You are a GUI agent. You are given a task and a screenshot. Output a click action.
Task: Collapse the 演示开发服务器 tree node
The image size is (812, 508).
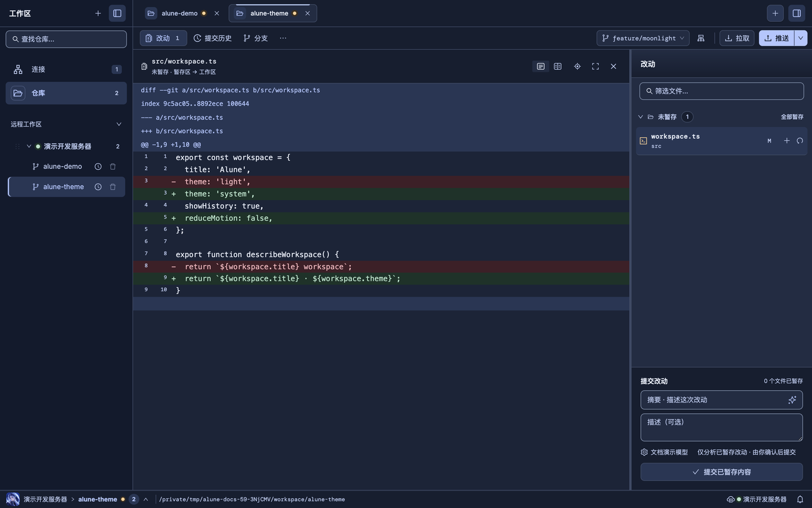click(x=29, y=146)
